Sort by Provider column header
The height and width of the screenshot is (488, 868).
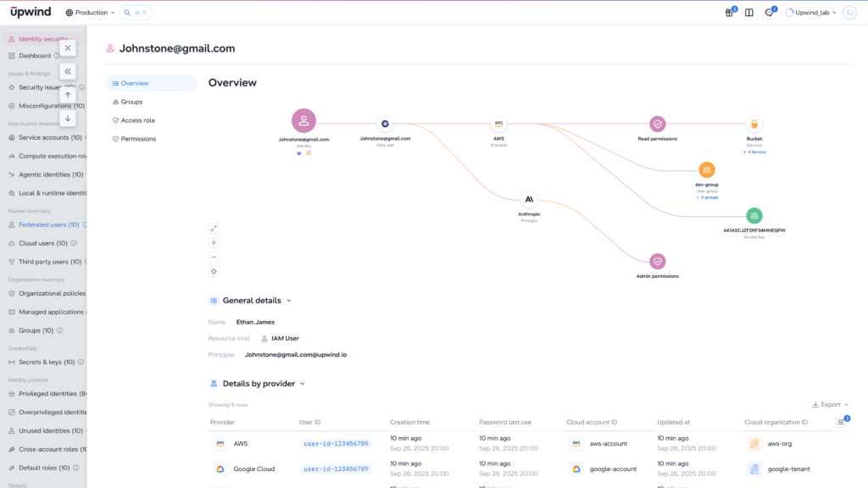(223, 422)
